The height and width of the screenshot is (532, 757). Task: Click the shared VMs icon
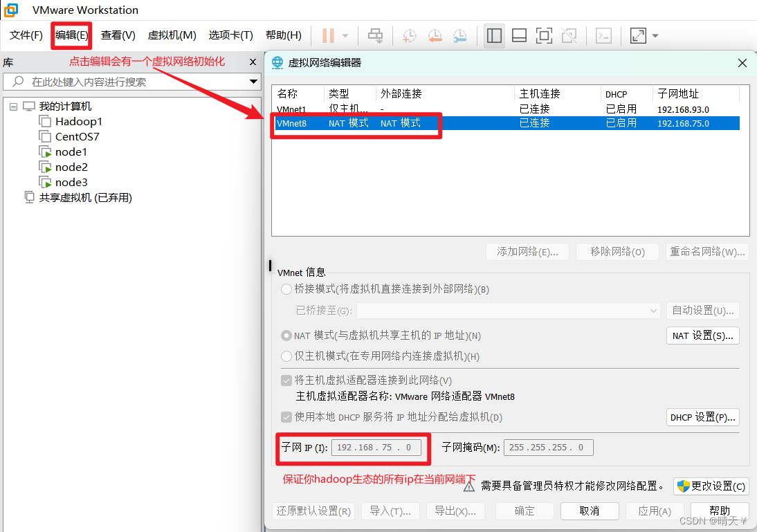coord(30,197)
